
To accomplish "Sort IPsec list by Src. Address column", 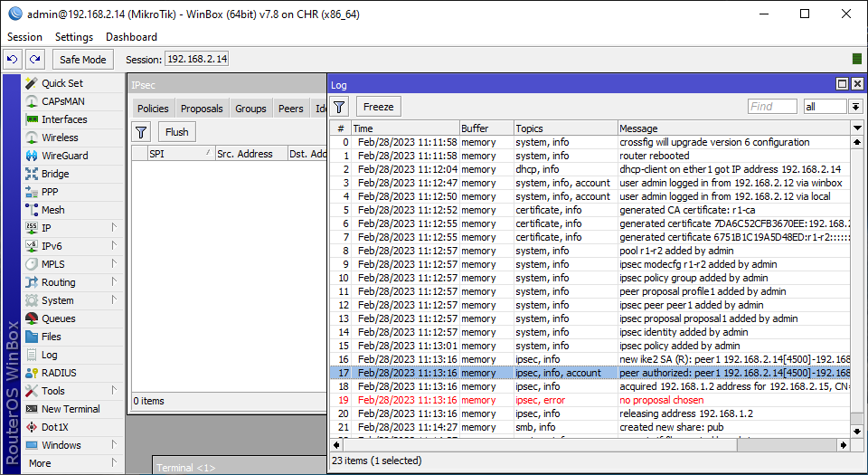I will point(251,153).
